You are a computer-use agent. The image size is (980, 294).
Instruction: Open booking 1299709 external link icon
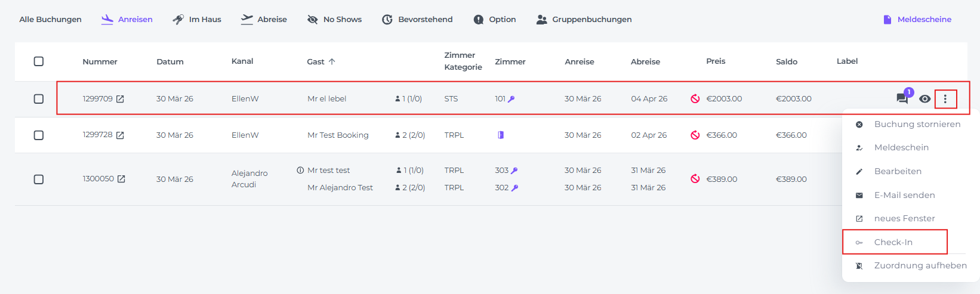pos(120,99)
